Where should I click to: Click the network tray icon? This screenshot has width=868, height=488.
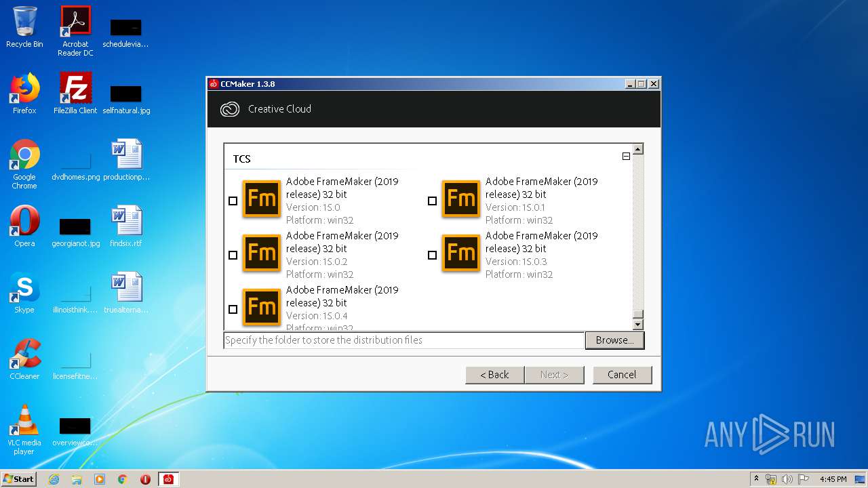(x=771, y=479)
